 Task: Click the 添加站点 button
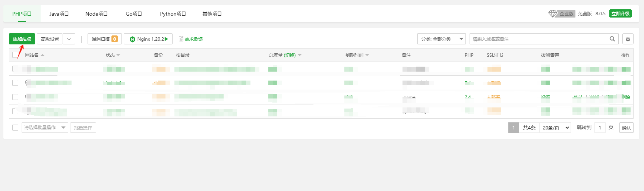click(22, 39)
